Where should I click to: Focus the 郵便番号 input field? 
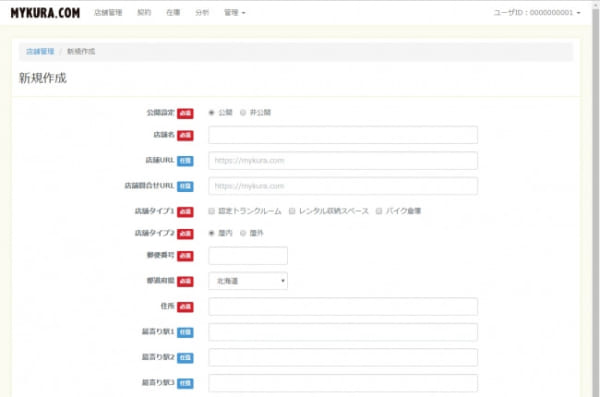pyautogui.click(x=248, y=256)
